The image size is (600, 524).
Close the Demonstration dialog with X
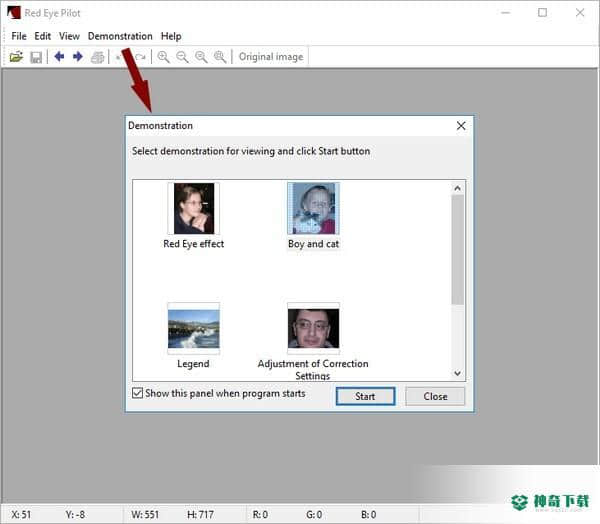click(x=461, y=126)
